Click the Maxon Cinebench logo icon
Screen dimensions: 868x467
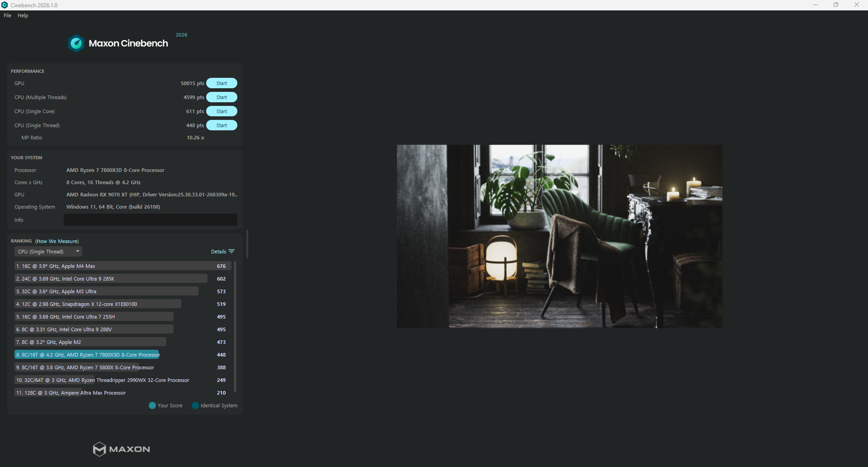[x=76, y=43]
